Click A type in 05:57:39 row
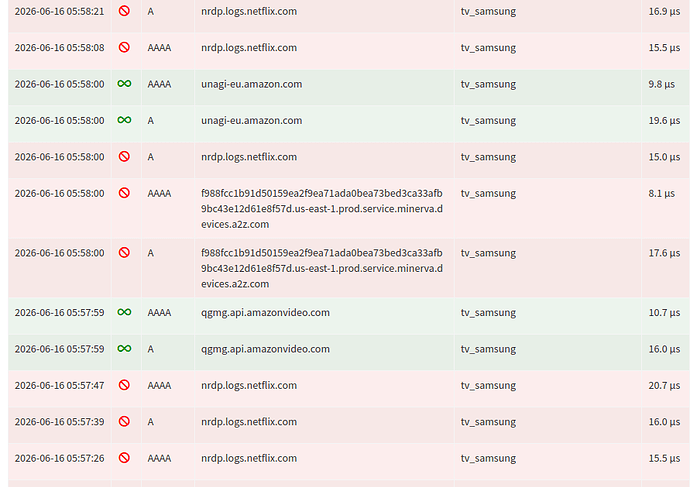This screenshot has height=487, width=690. pyautogui.click(x=150, y=422)
